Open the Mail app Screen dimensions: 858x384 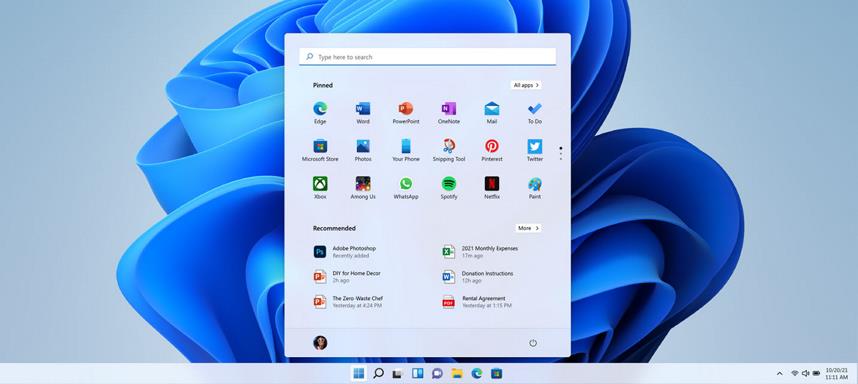tap(491, 113)
